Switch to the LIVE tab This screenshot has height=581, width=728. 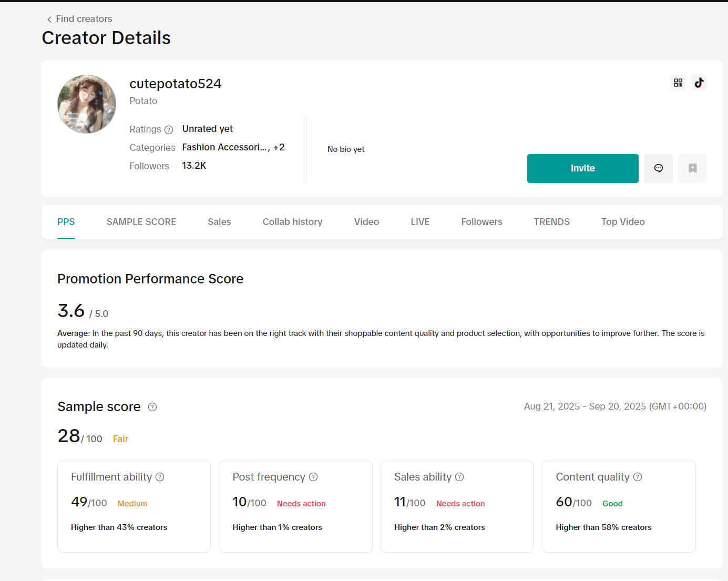420,222
